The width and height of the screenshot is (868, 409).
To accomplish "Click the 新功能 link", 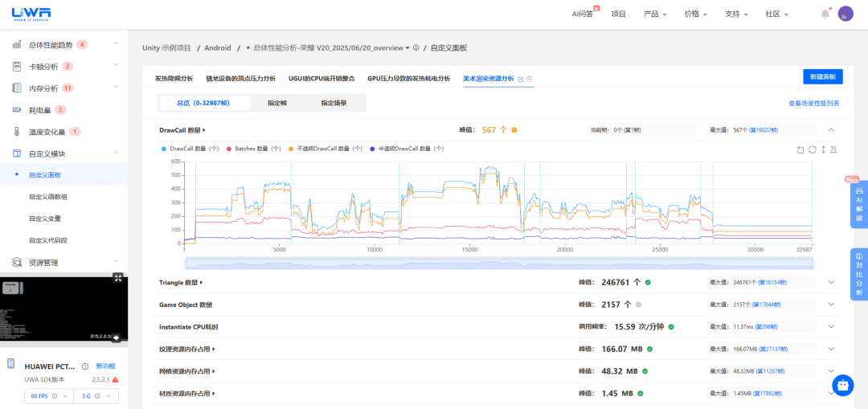I will pyautogui.click(x=105, y=366).
